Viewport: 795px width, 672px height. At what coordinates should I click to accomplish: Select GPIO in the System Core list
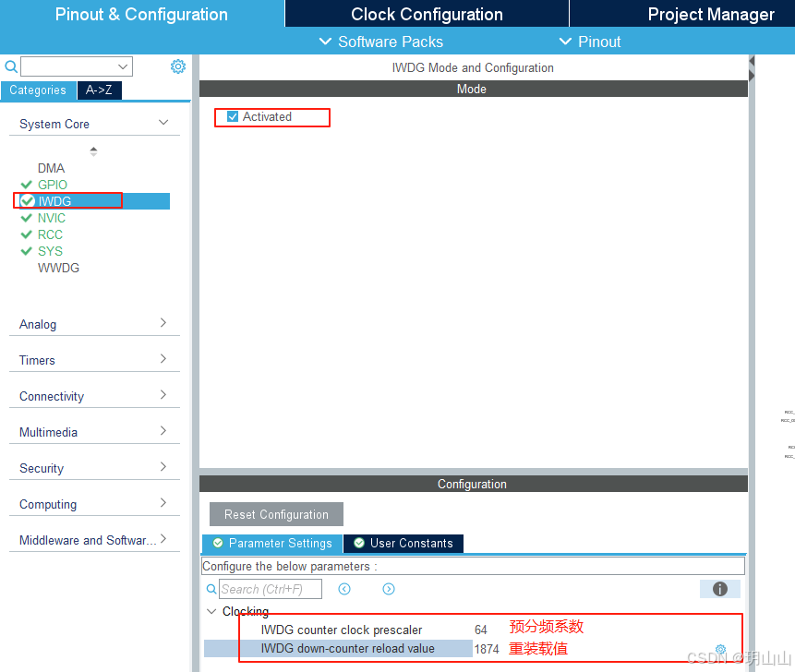pyautogui.click(x=53, y=185)
